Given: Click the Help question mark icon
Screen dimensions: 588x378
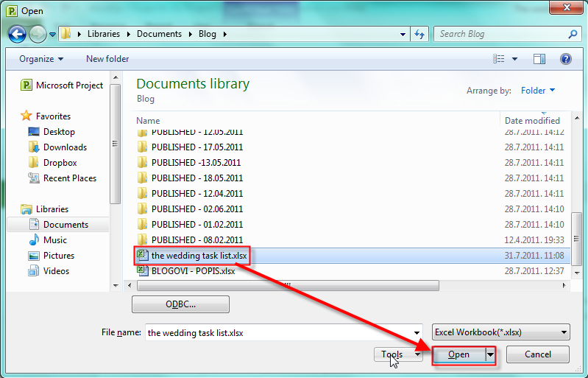Looking at the screenshot, I should 565,59.
